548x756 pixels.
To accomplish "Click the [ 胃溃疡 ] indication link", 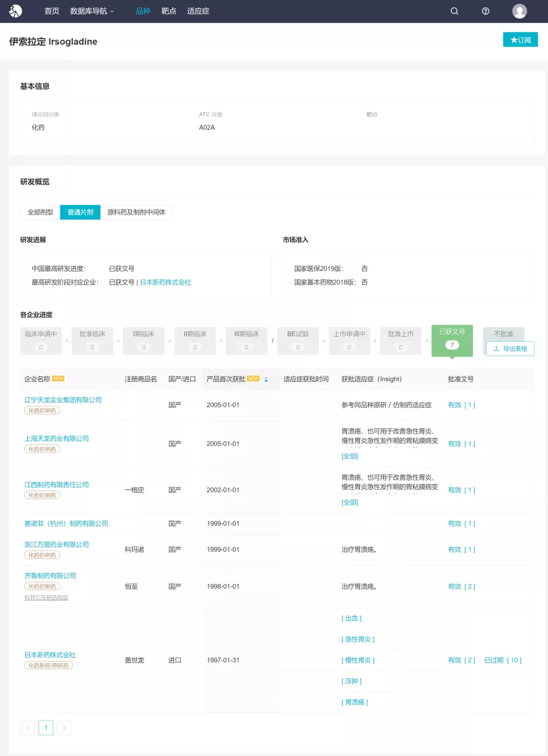I will (355, 702).
